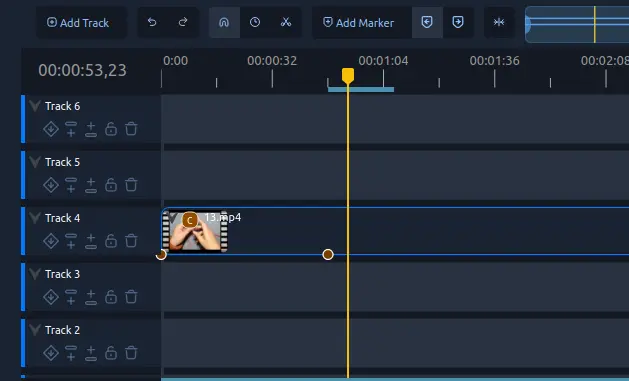Redo the last undone action
The width and height of the screenshot is (629, 381).
point(183,22)
